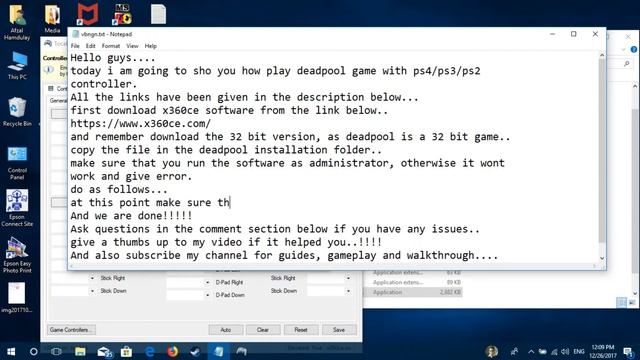Screen dimensions: 640x360
Task: Click scroll-down arrow of Notepad scrollbar
Action: point(602,258)
